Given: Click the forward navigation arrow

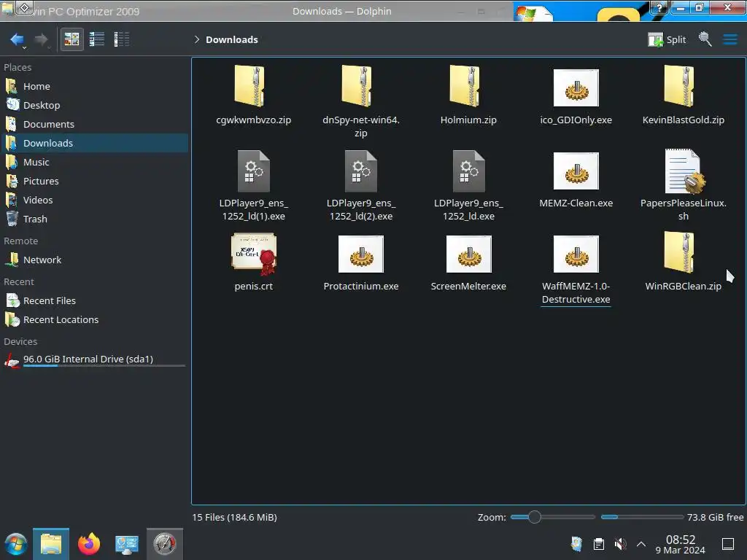Looking at the screenshot, I should coord(42,39).
